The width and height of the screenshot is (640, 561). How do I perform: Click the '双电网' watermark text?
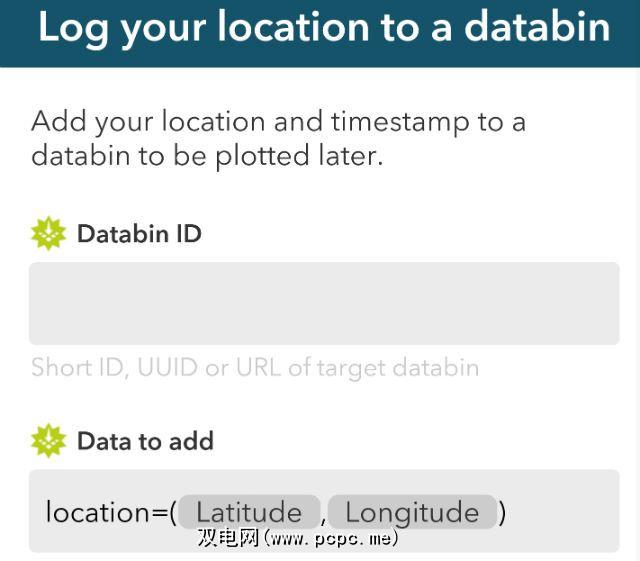(x=229, y=538)
